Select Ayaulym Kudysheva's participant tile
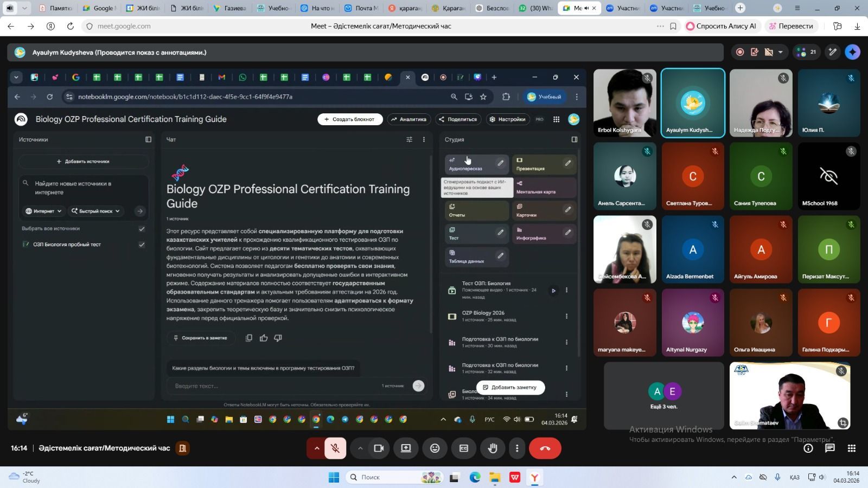 tap(692, 103)
